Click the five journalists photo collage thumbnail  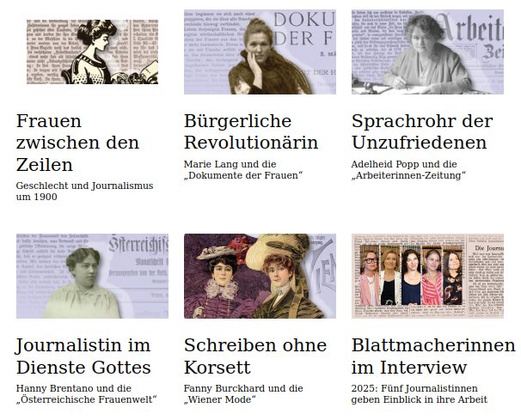[x=427, y=277]
